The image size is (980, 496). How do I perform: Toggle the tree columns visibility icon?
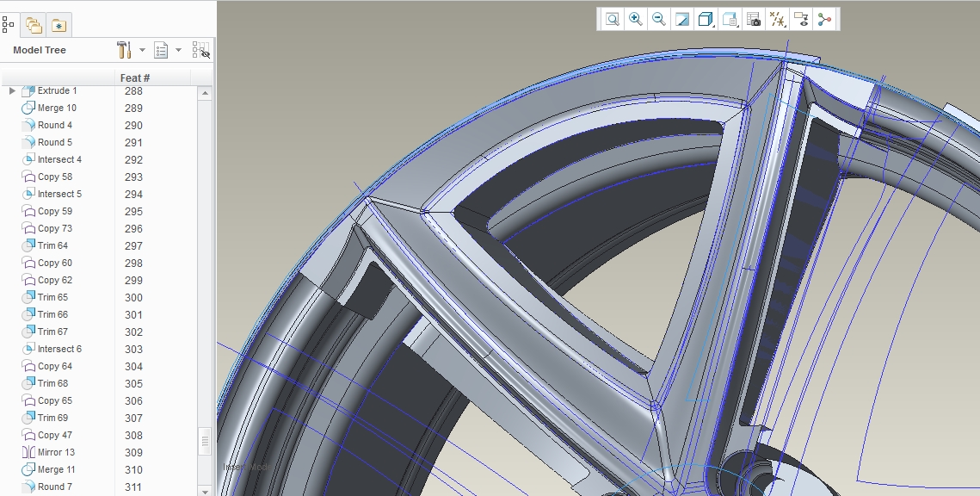point(200,50)
